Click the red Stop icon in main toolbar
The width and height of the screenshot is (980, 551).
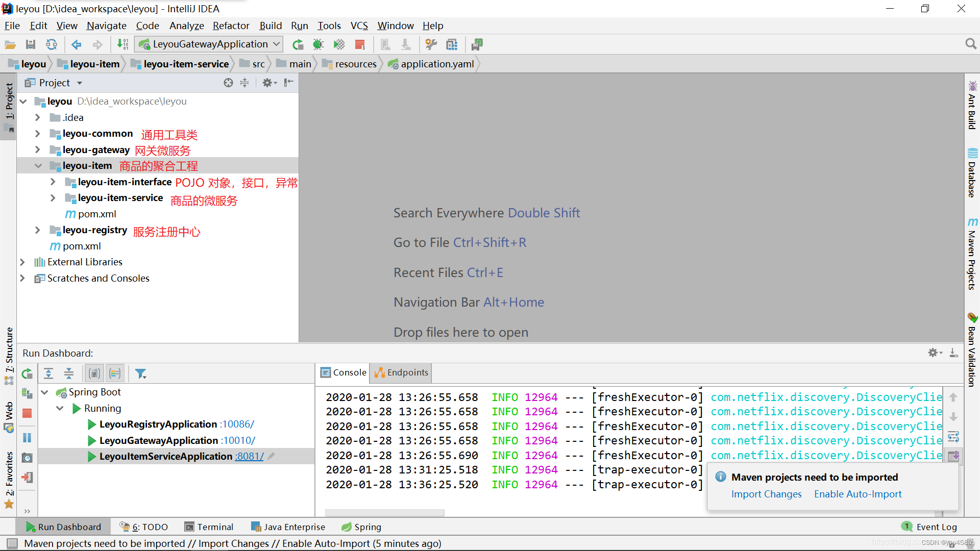[x=360, y=45]
